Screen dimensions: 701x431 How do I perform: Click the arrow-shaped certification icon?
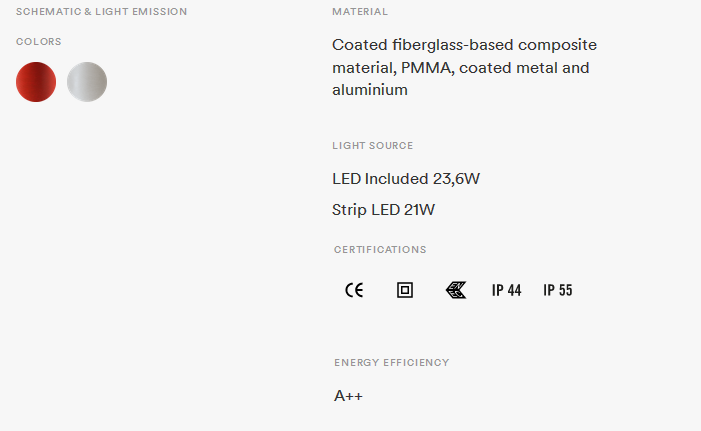456,290
